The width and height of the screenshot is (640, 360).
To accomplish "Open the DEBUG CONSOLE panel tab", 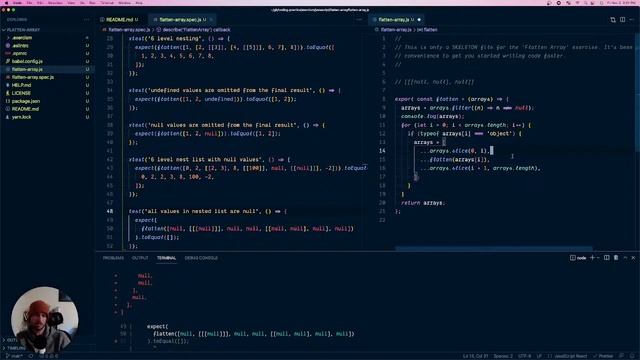I will 201,258.
